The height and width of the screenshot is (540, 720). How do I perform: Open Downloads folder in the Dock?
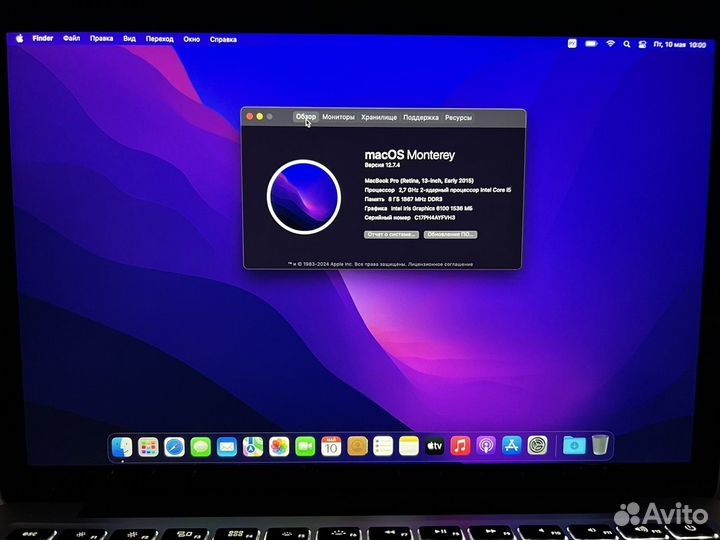[574, 445]
